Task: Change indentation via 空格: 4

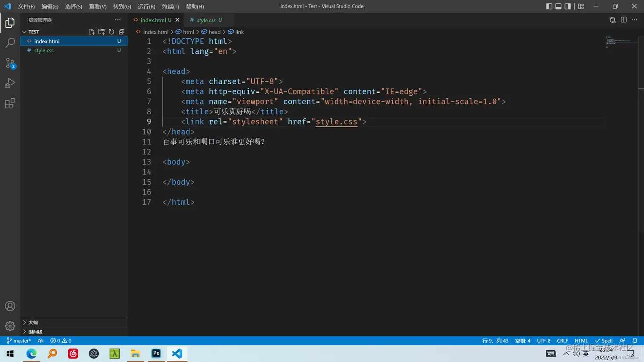Action: 523,341
